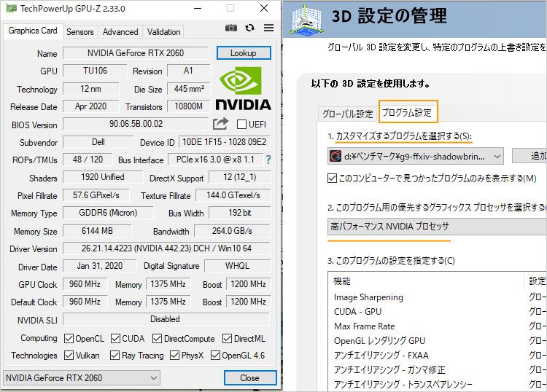Switch to the Advanced tab
The image size is (547, 392).
(x=120, y=32)
